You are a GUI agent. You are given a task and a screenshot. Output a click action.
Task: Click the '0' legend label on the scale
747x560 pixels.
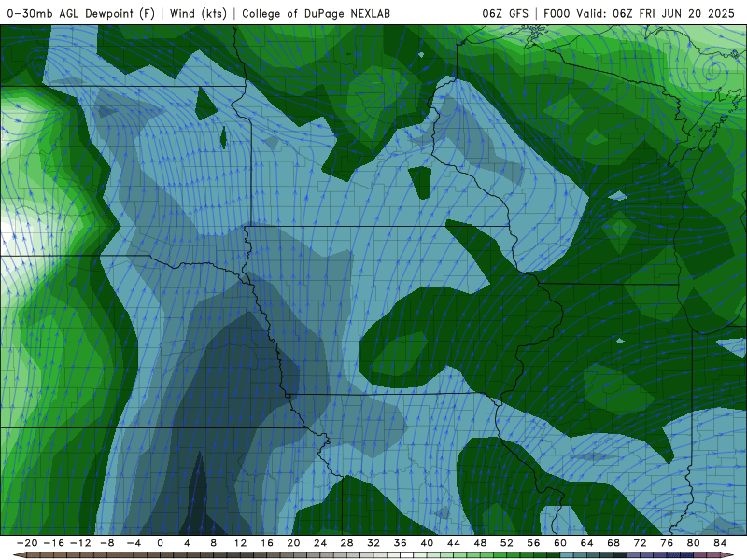(x=160, y=543)
